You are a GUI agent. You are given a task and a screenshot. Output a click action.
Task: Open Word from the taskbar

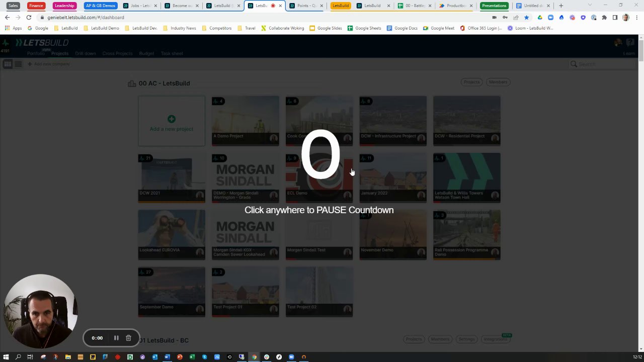(167, 357)
